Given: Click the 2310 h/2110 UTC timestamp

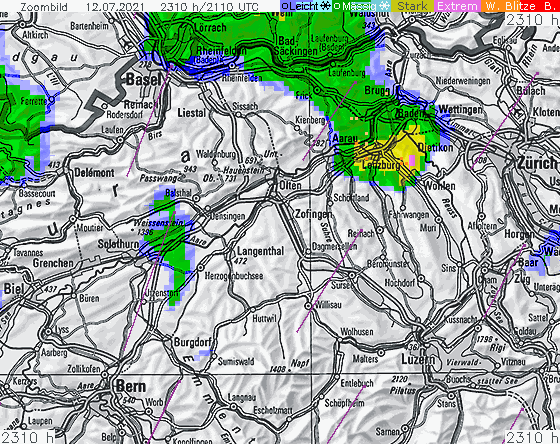Looking at the screenshot, I should 209,6.
